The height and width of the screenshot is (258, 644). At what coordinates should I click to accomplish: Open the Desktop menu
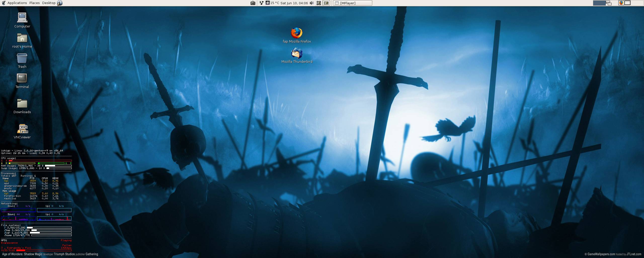[x=49, y=3]
